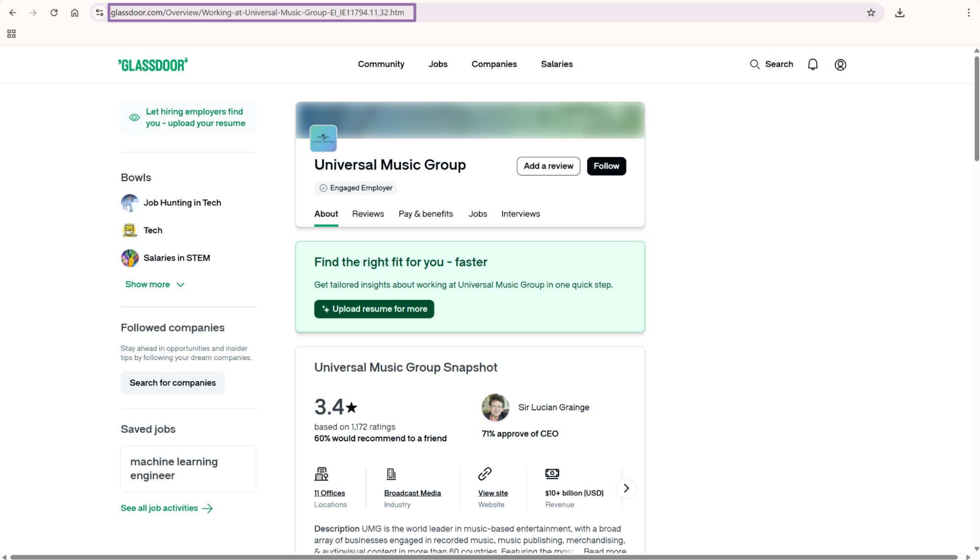The height and width of the screenshot is (560, 980).
Task: Expand Show more bowls
Action: pos(155,285)
